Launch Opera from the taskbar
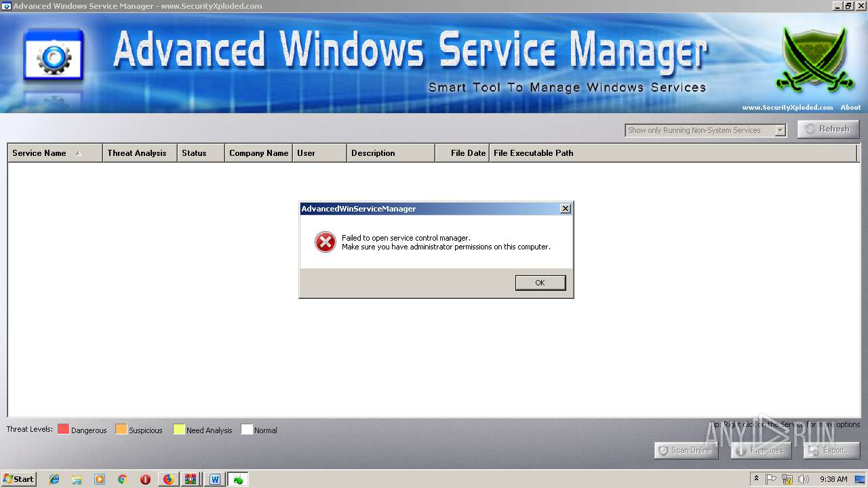Image resolution: width=868 pixels, height=488 pixels. pos(145,479)
